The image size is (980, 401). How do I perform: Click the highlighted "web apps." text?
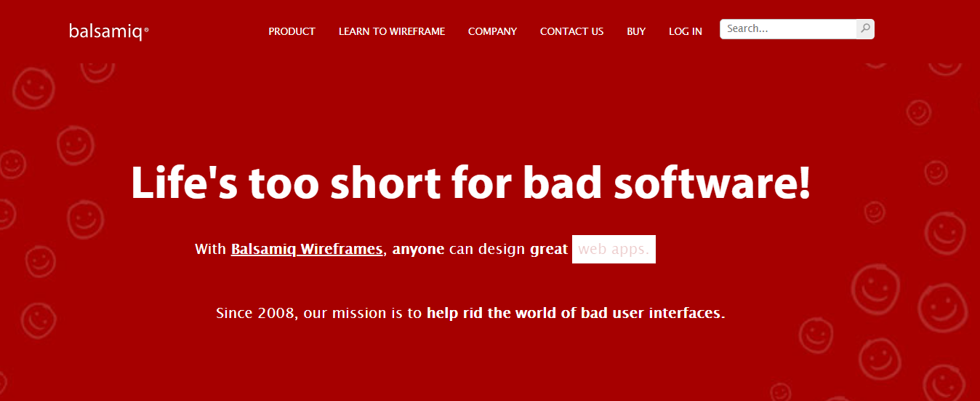point(614,249)
